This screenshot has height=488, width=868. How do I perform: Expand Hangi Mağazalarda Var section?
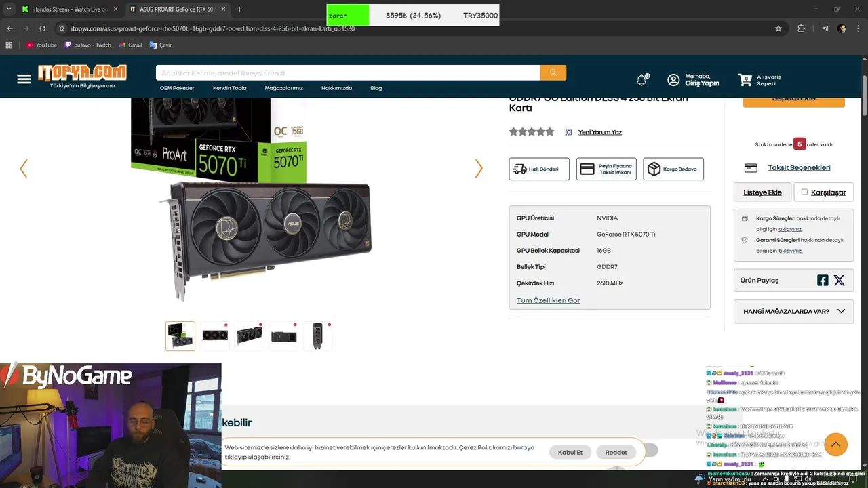click(793, 312)
